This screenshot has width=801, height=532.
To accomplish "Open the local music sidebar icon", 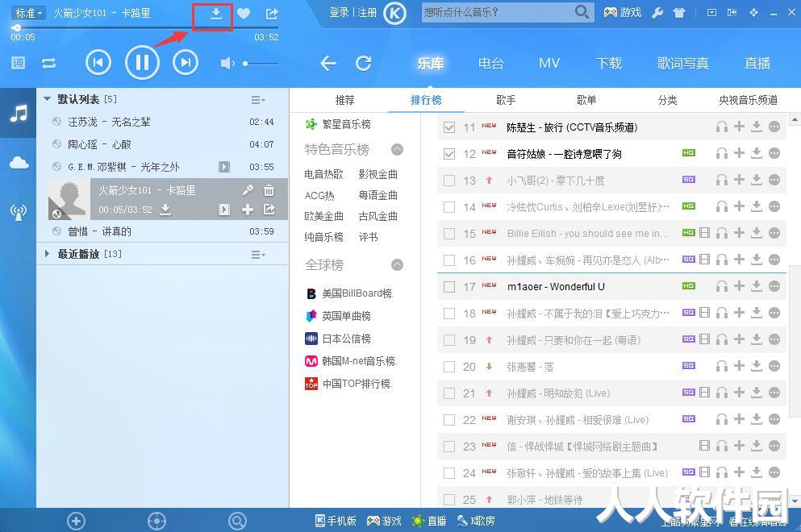I will tap(19, 113).
